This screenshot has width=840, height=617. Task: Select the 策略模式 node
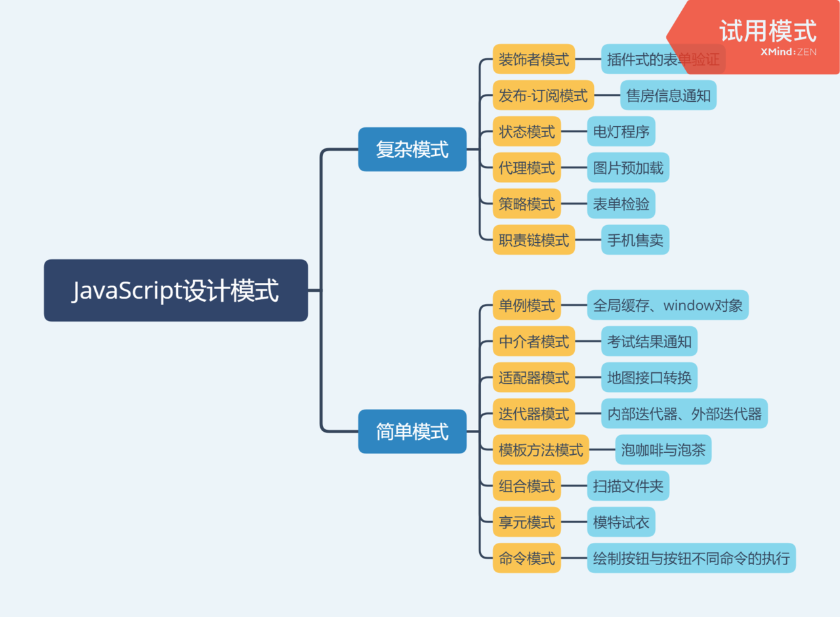click(526, 203)
